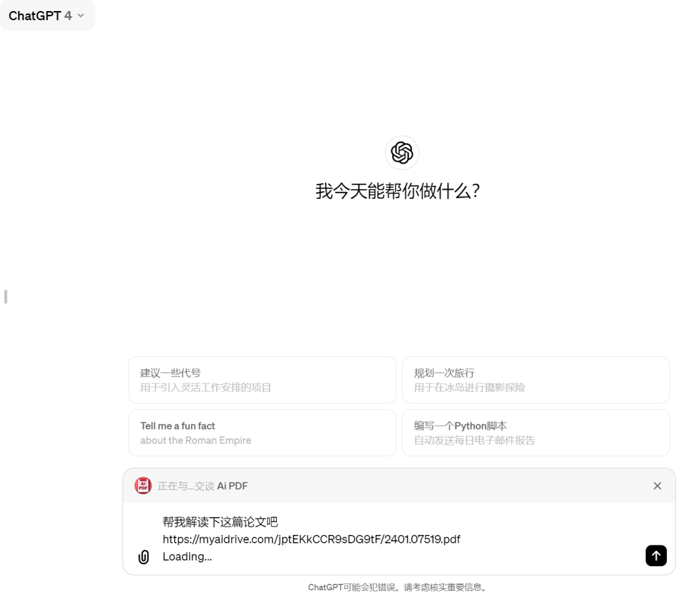Click the OpenAI logo icon in the center

[x=402, y=153]
